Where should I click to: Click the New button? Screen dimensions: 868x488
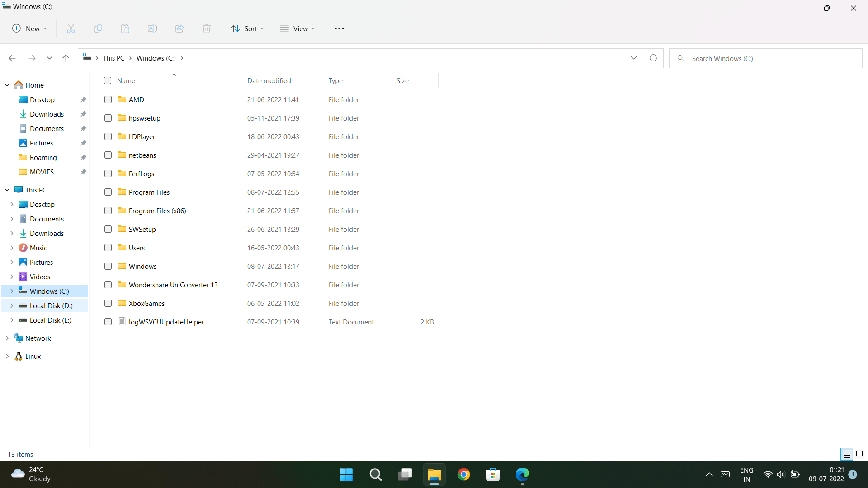point(29,28)
